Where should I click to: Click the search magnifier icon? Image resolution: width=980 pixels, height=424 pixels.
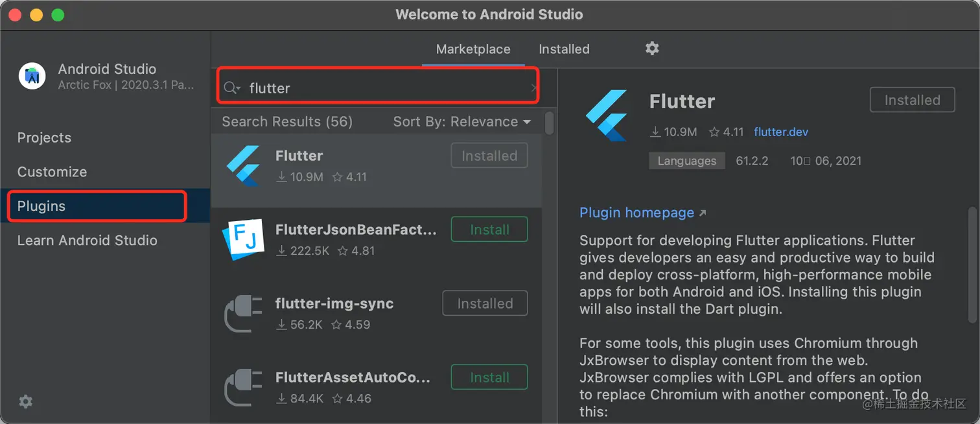pos(229,88)
